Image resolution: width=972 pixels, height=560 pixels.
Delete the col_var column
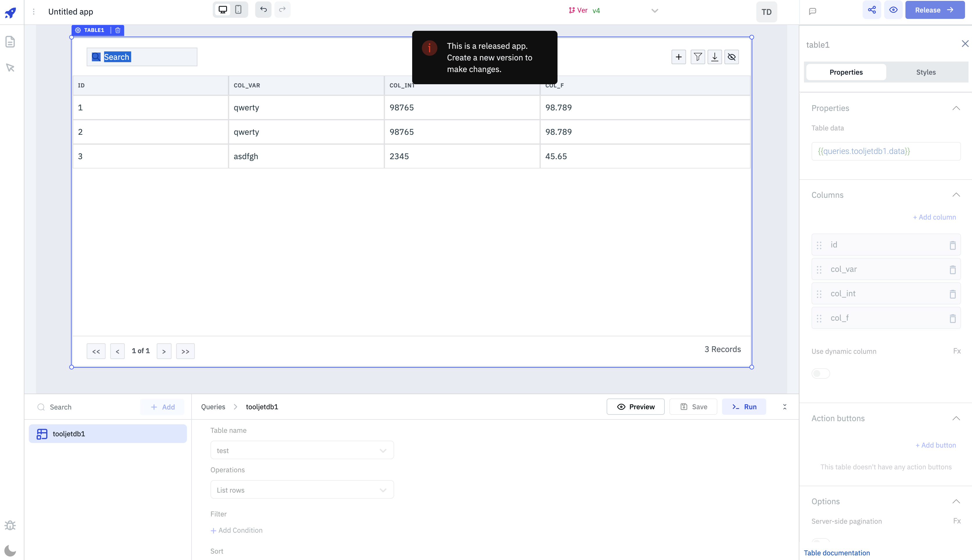point(952,270)
